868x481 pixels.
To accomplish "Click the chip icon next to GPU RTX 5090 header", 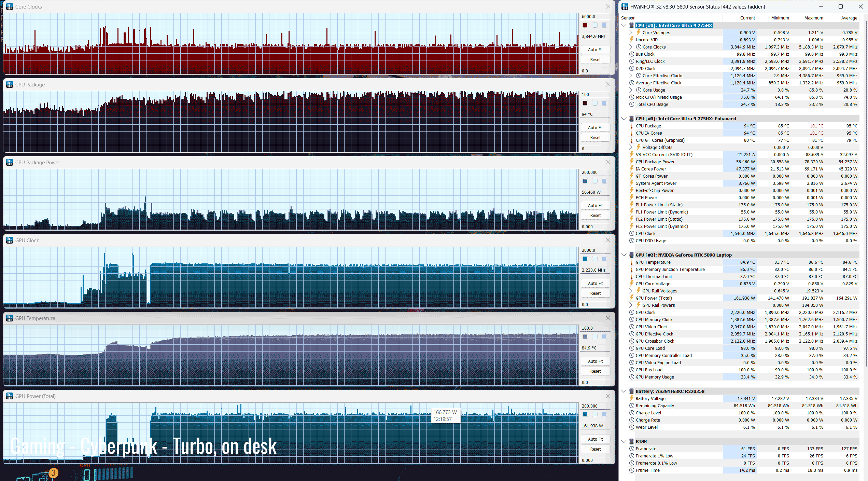I will (632, 255).
